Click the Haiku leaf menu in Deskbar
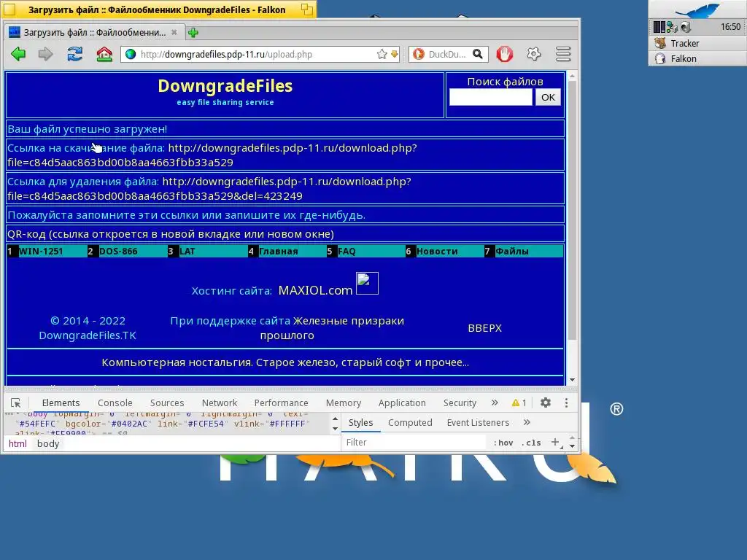This screenshot has height=560, width=747. [697, 10]
